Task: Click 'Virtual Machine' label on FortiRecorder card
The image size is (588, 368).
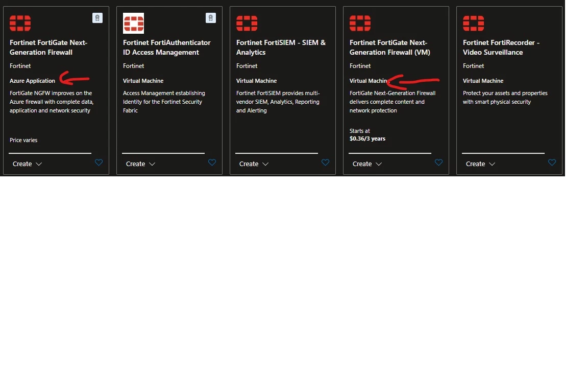Action: (x=483, y=81)
